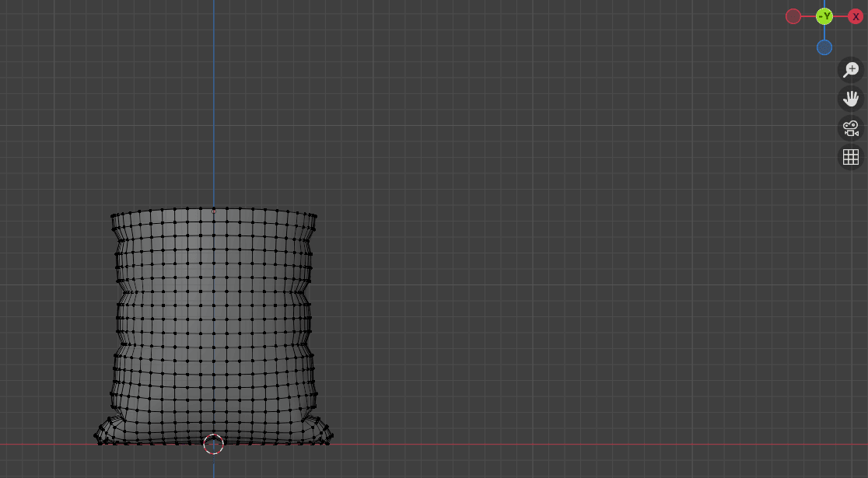Click the blue negative Z gizmo circle
Image resolution: width=868 pixels, height=478 pixels.
pos(824,47)
